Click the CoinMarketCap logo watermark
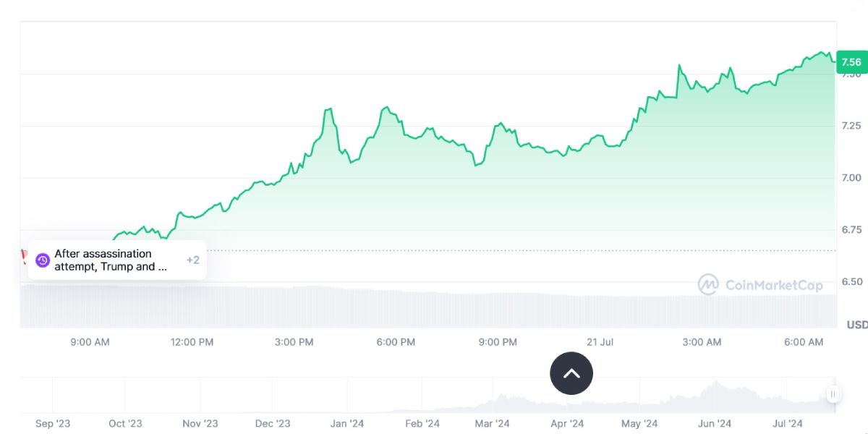Screen dimensions: 868x434 (x=760, y=285)
